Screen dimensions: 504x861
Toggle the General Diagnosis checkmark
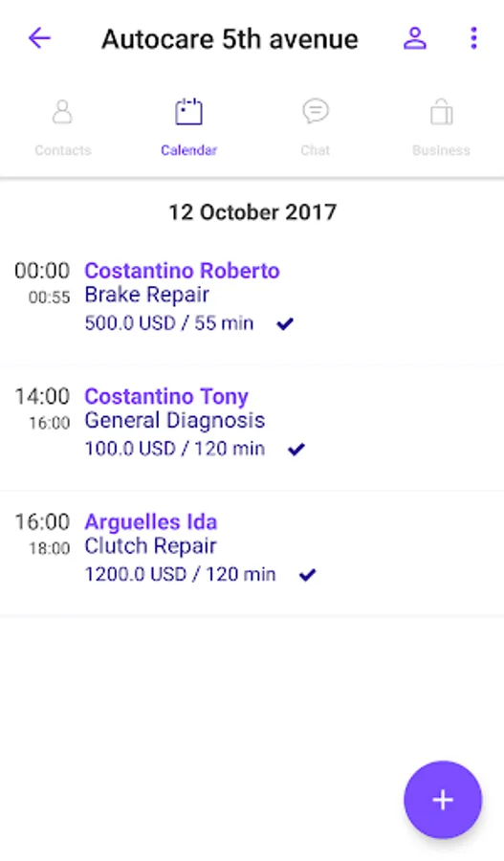coord(296,450)
